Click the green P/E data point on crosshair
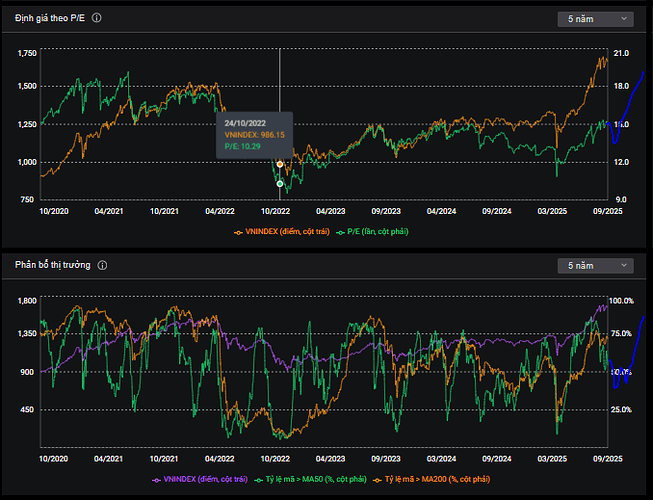 click(280, 184)
